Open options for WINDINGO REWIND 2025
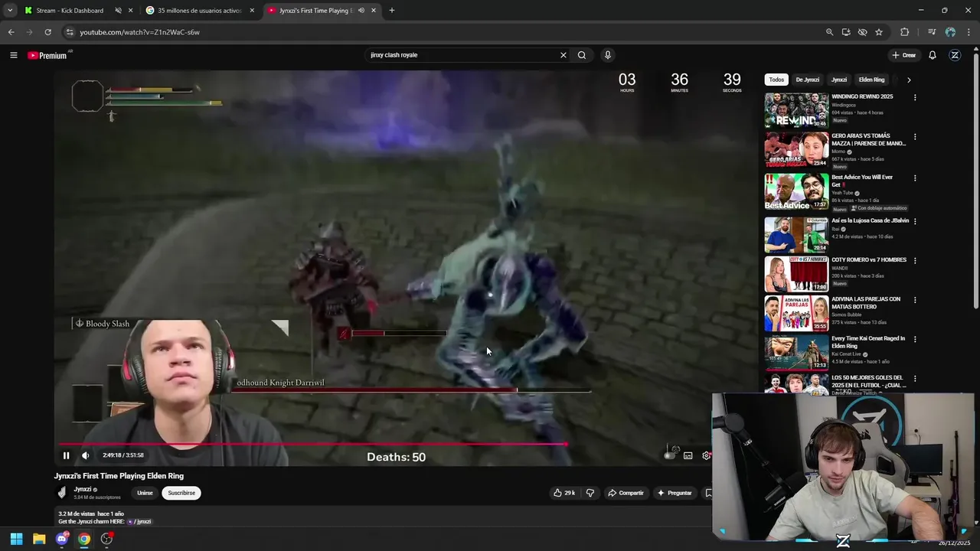The height and width of the screenshot is (551, 980). tap(915, 97)
